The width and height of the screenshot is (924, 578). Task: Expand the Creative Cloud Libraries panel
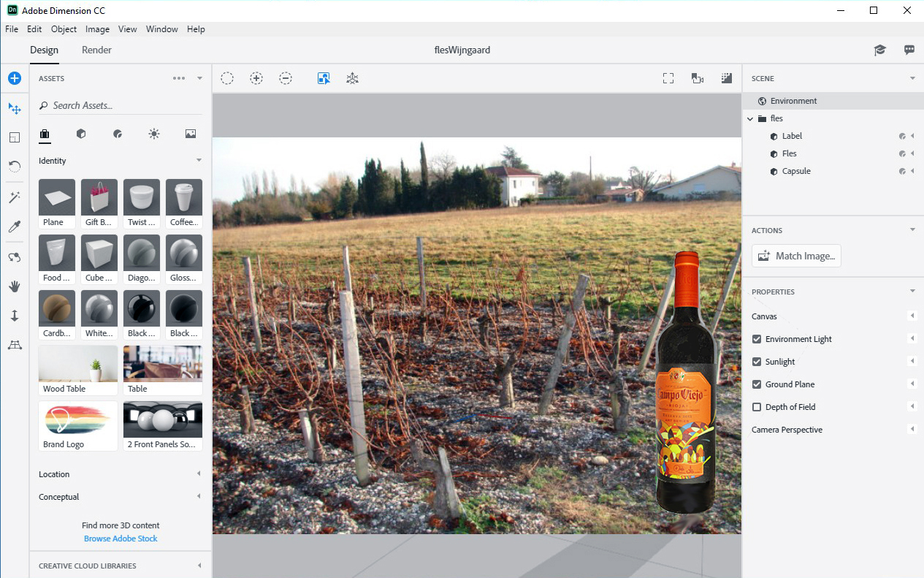pyautogui.click(x=199, y=566)
